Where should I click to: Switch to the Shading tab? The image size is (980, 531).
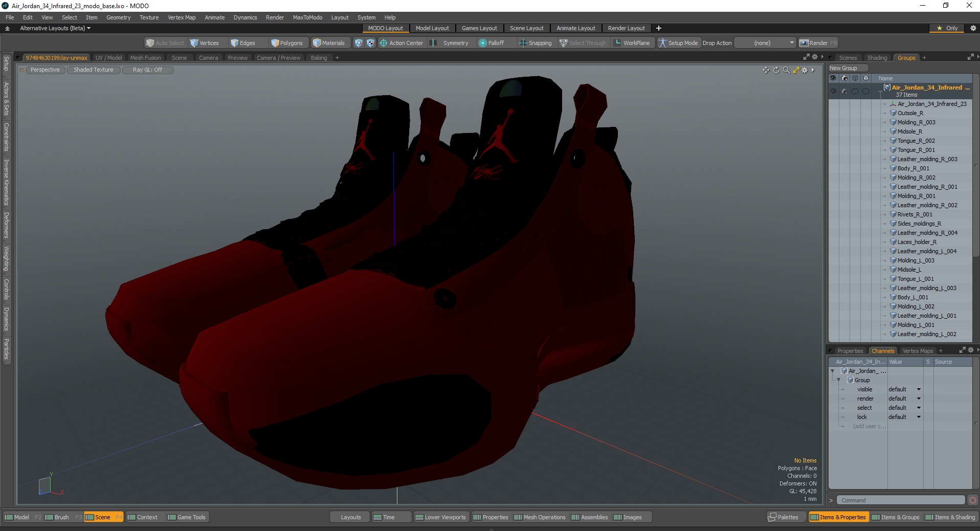click(x=877, y=58)
